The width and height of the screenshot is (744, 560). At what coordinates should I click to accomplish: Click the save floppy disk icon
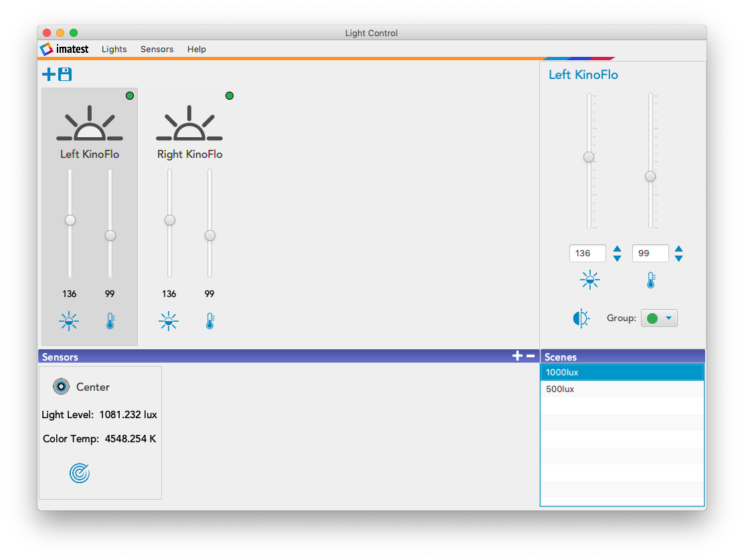(x=65, y=74)
